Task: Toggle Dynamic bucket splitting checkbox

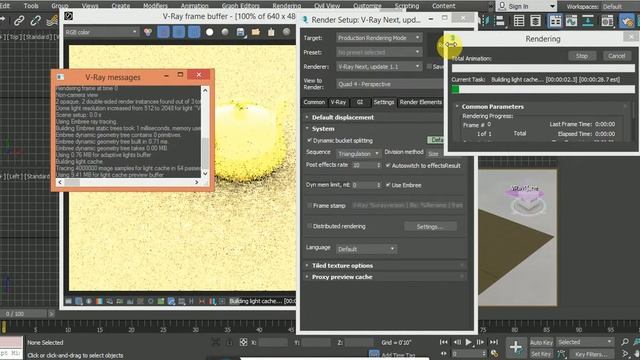Action: pos(309,140)
